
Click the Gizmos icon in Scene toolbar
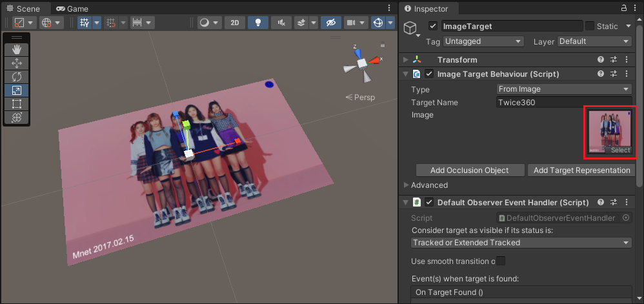(377, 23)
